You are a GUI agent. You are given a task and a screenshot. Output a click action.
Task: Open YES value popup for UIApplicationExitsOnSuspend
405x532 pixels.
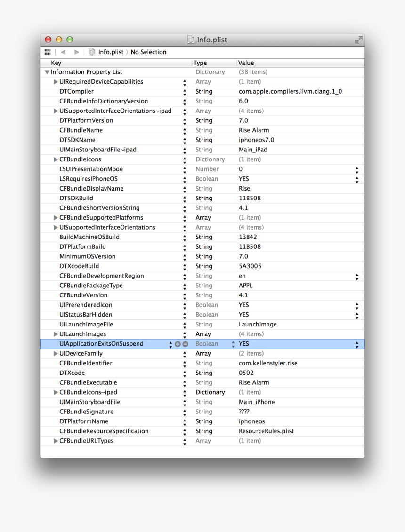point(357,344)
